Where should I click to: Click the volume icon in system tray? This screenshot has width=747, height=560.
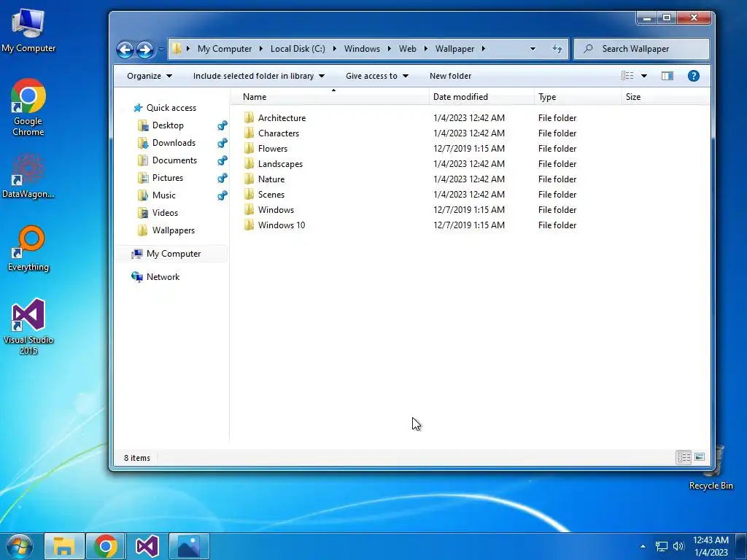point(678,546)
